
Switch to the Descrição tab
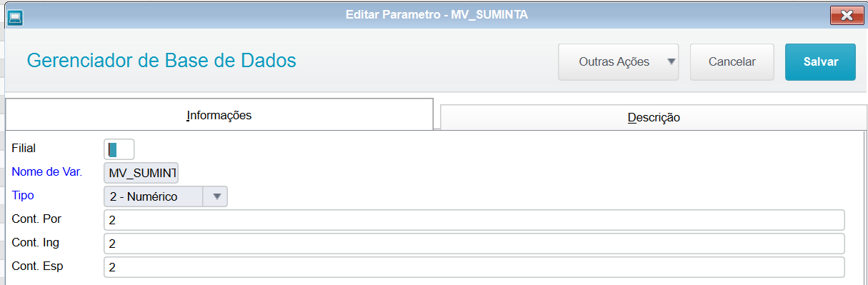click(x=653, y=117)
